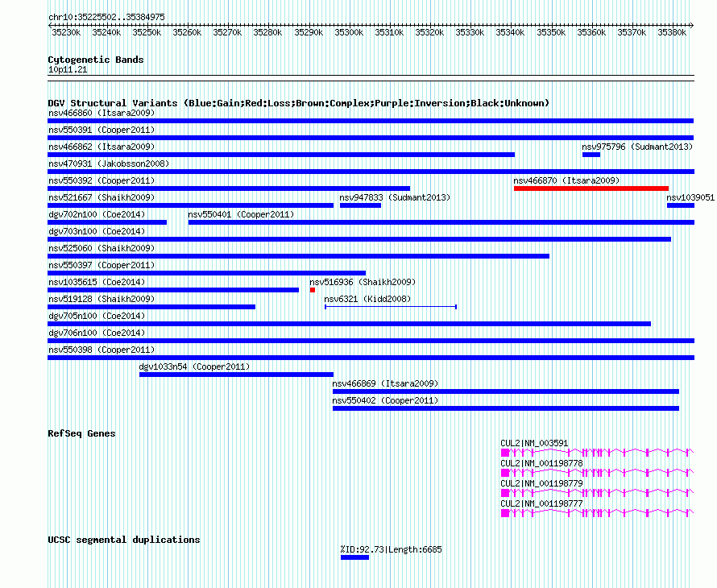Select the dgv1033n54 (Cooper2011) label
Screen dimensions: 717x588
(x=194, y=366)
